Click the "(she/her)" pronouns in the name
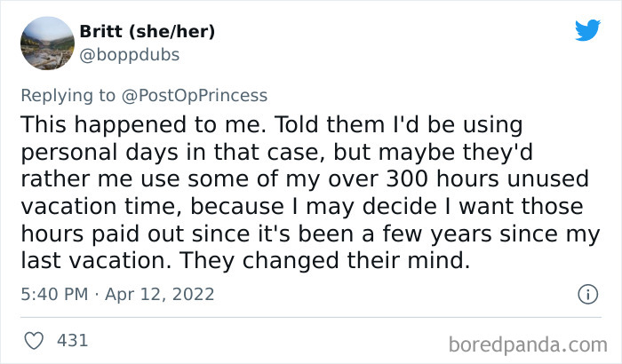The height and width of the screenshot is (364, 622). coord(182,32)
